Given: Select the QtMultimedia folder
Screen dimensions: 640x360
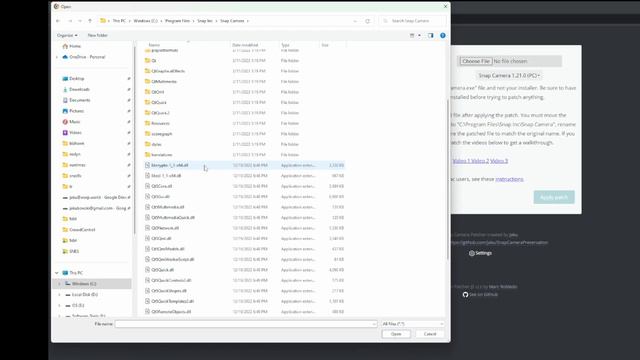Looking at the screenshot, I should 164,81.
